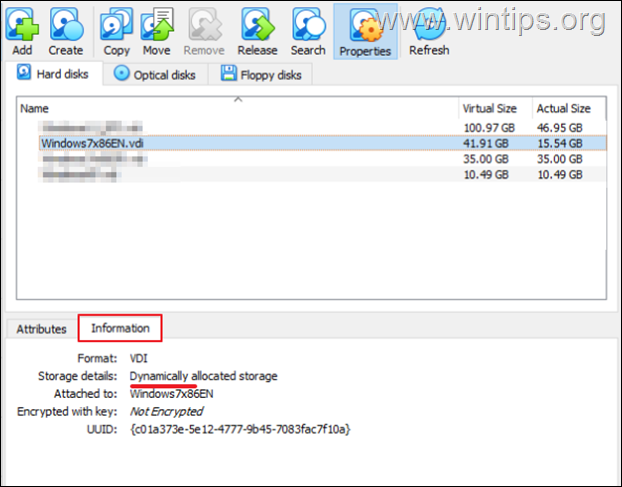Open the Optical disks tab
This screenshot has width=622, height=487.
click(x=155, y=75)
